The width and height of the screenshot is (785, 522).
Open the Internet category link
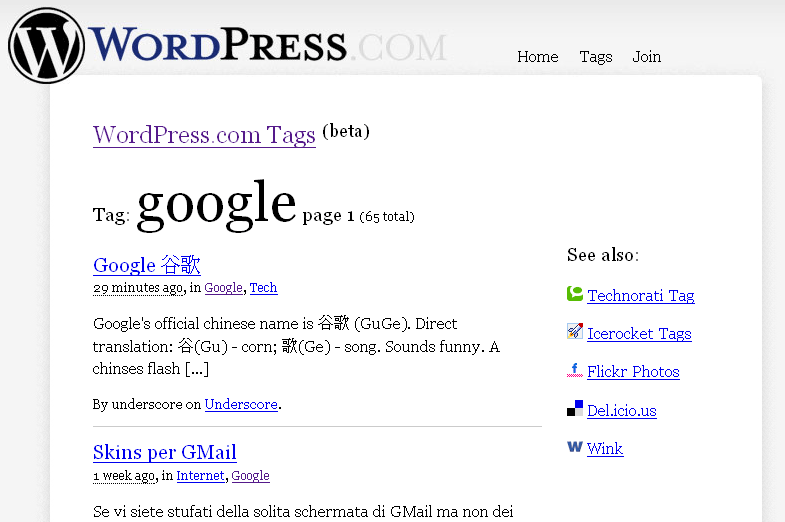[x=200, y=475]
